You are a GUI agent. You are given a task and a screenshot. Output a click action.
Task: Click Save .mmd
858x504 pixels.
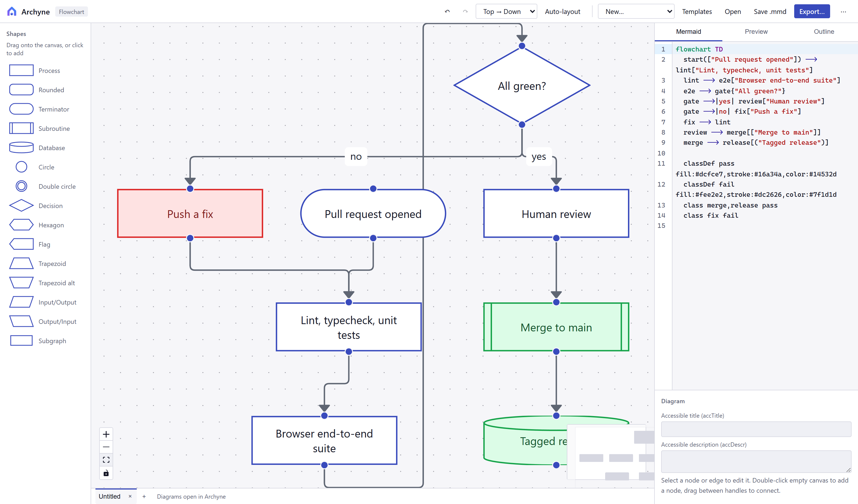coord(770,12)
